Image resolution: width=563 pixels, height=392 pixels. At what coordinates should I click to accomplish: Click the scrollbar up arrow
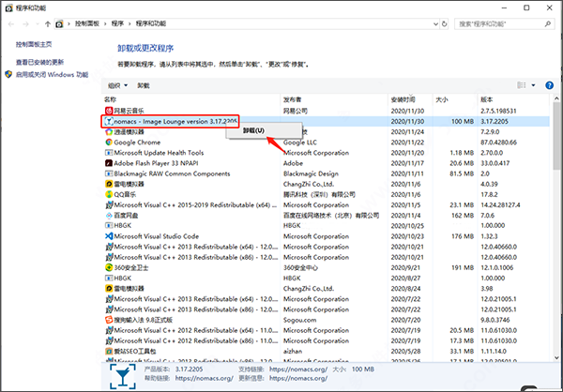(556, 98)
